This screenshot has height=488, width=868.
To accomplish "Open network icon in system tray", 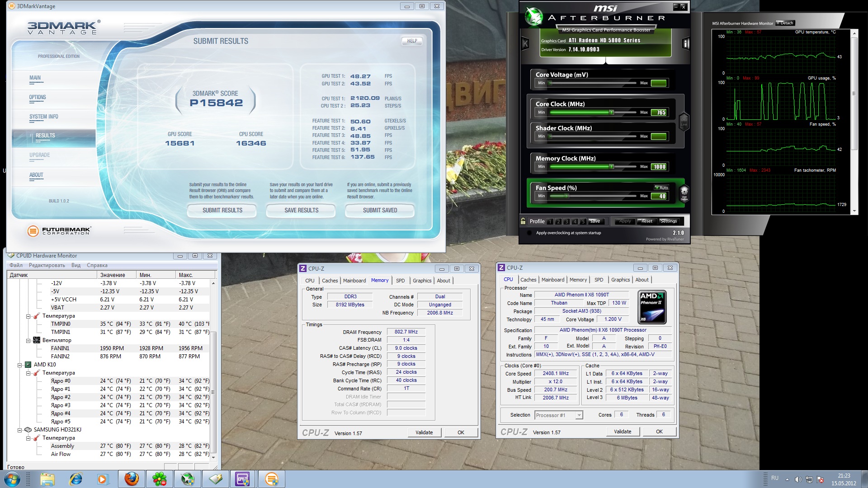I will pyautogui.click(x=809, y=479).
